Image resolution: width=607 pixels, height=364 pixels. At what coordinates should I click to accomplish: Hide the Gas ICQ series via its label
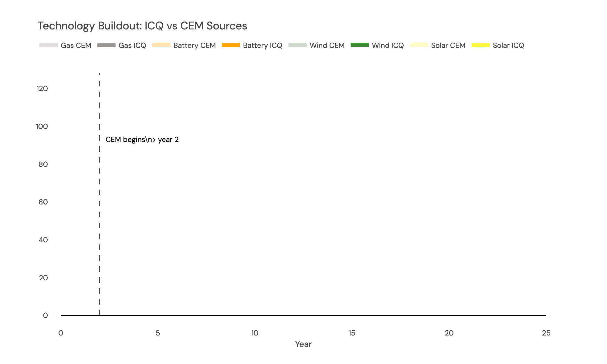(132, 45)
